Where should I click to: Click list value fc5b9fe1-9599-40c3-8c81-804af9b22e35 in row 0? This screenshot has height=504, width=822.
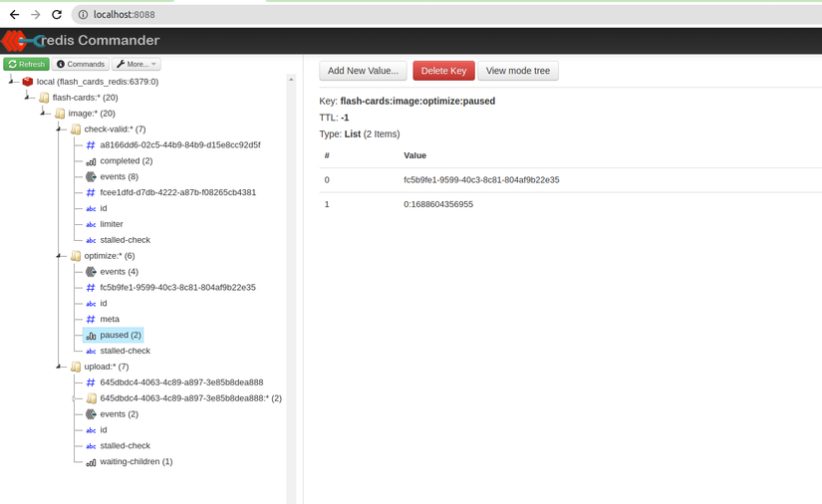point(481,179)
